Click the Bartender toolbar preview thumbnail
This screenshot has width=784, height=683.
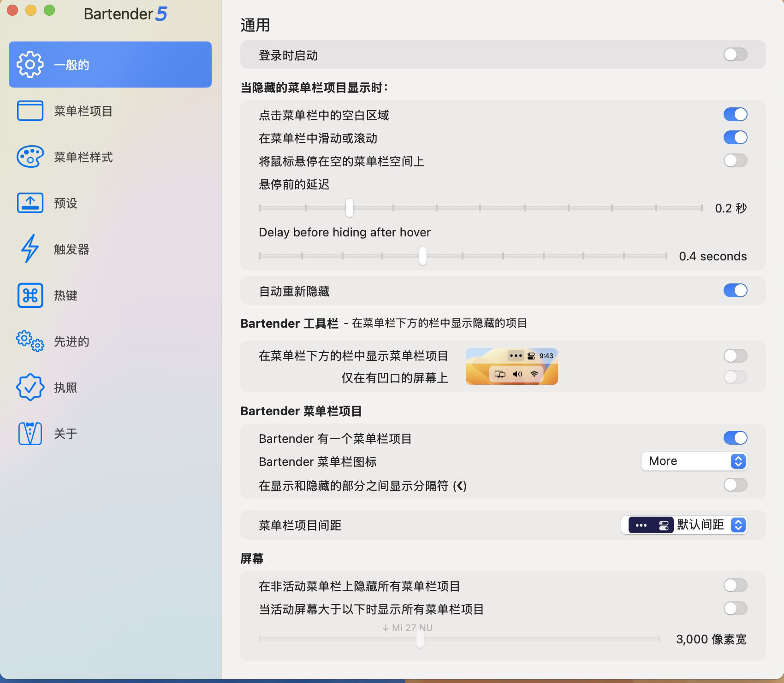click(x=512, y=366)
